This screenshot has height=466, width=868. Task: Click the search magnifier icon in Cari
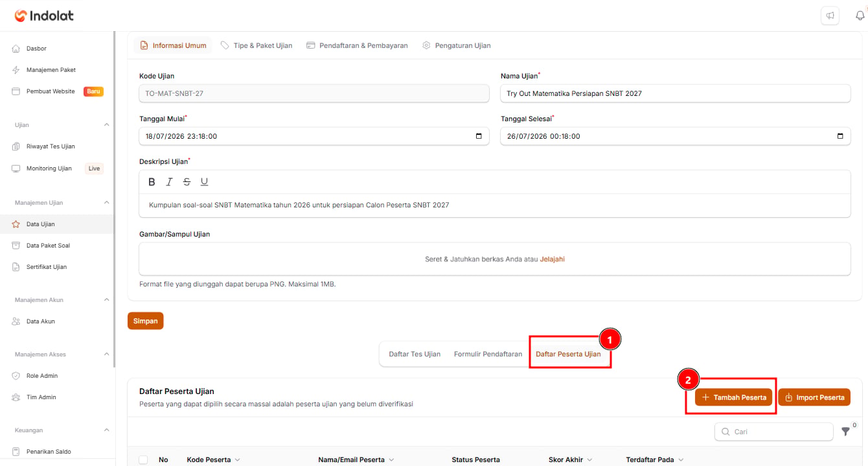coord(725,432)
